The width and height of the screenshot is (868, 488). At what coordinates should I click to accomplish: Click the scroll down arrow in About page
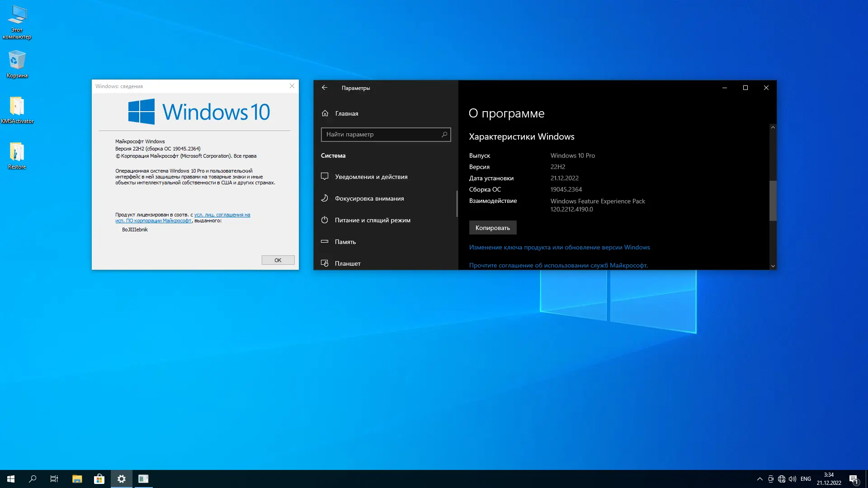tap(773, 266)
